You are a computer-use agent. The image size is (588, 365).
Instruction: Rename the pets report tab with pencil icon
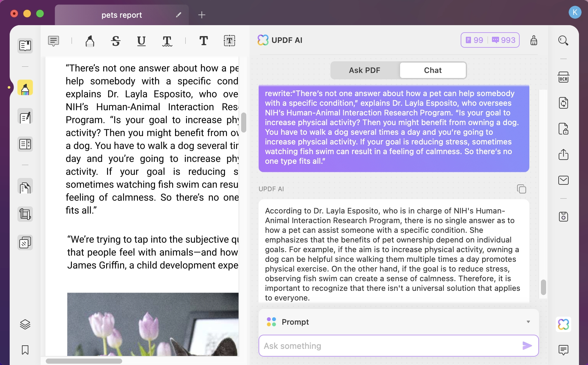tap(179, 15)
